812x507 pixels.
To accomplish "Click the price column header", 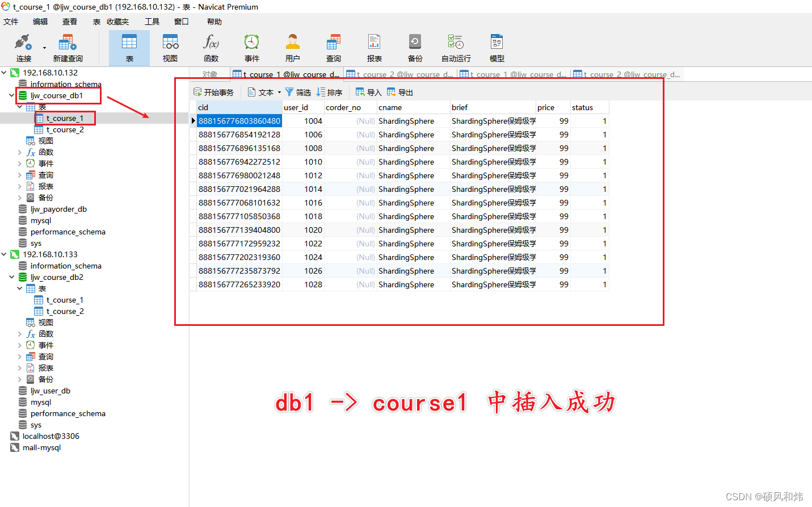I will [553, 107].
